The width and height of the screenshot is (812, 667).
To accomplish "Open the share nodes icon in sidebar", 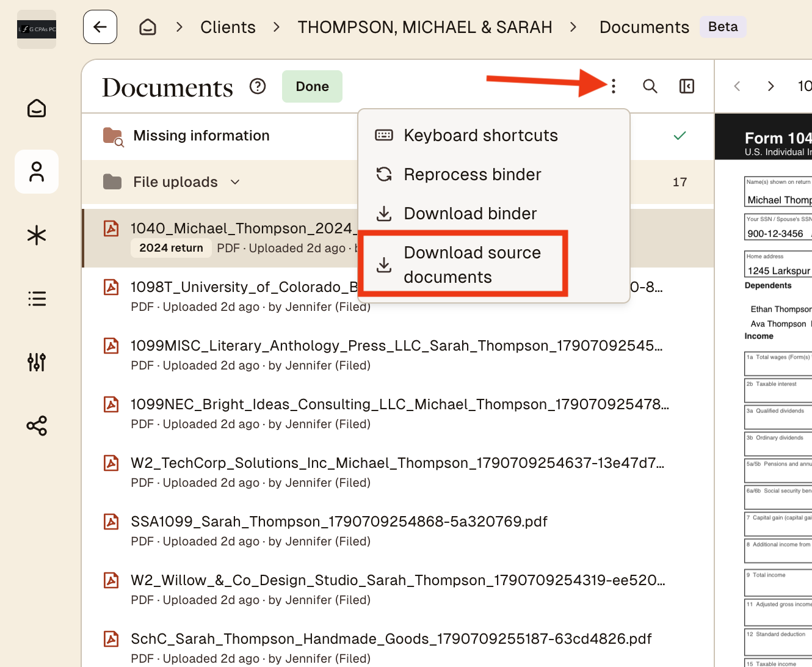I will point(37,426).
